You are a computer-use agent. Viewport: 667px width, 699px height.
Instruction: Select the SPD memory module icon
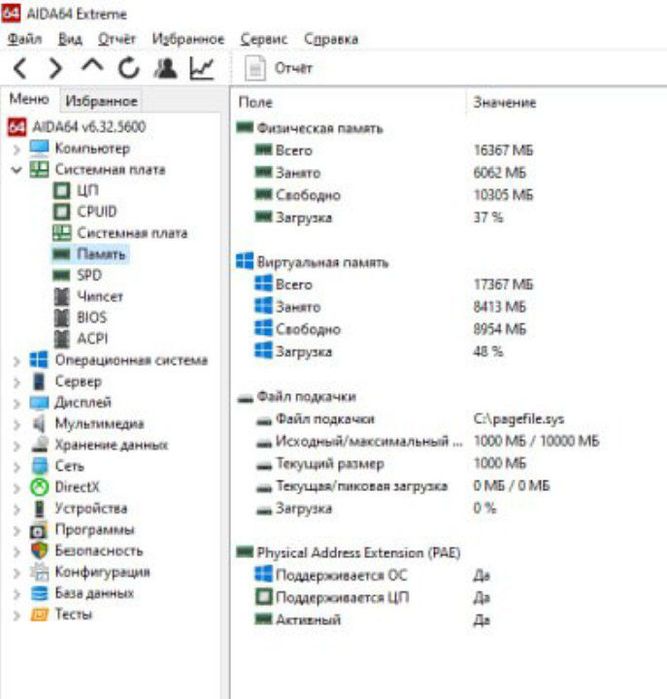pyautogui.click(x=62, y=275)
